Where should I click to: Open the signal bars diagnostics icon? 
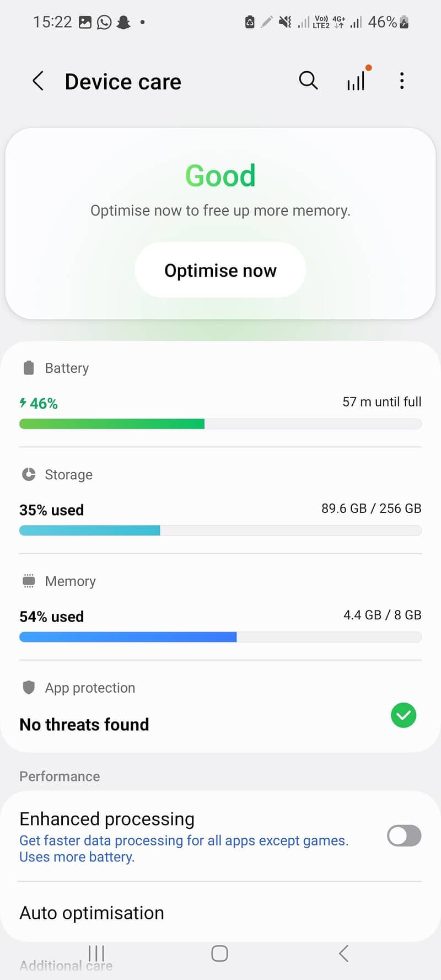pyautogui.click(x=357, y=81)
